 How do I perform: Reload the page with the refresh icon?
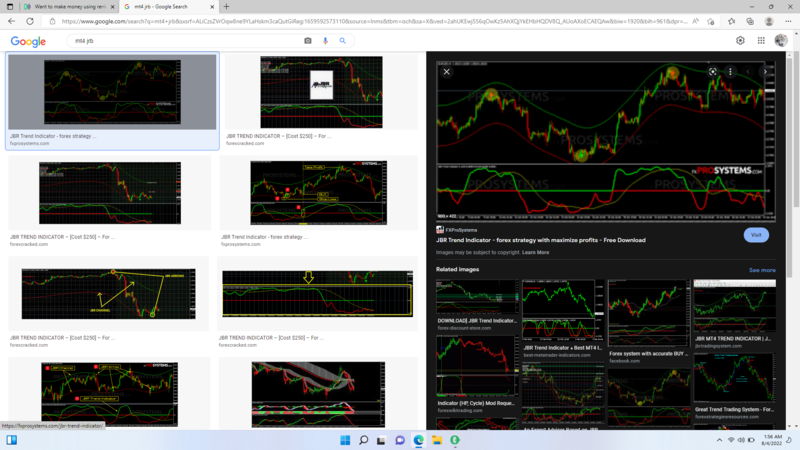[x=30, y=21]
